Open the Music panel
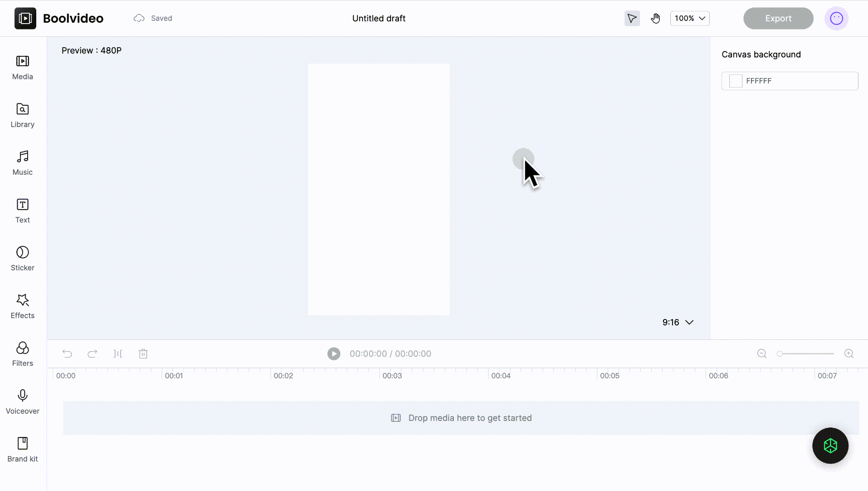Viewport: 868px width, 491px height. click(23, 162)
